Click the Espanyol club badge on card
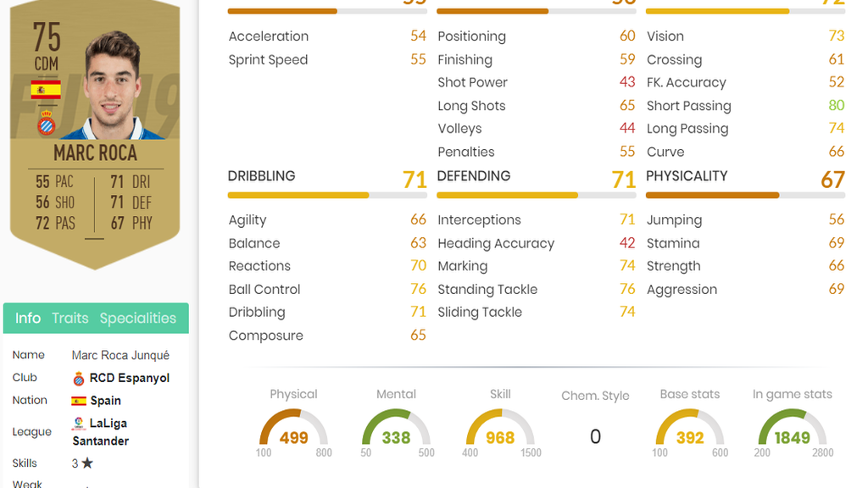 coord(47,123)
